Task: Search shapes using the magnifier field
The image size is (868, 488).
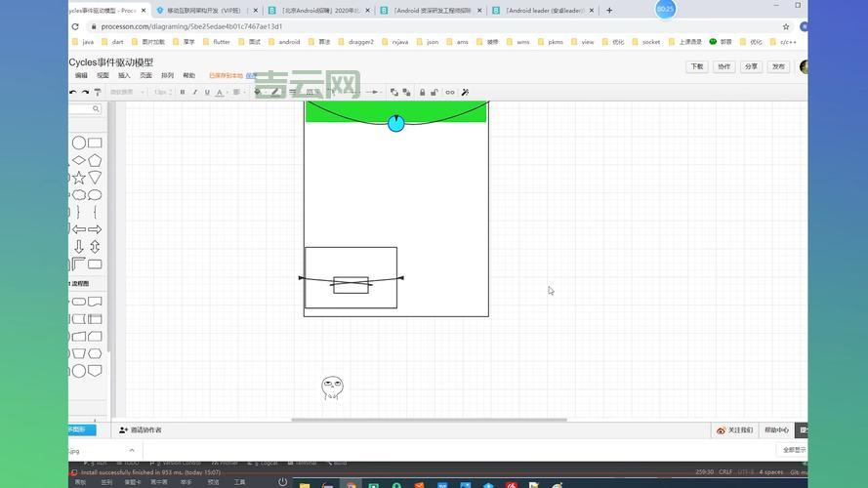Action: click(85, 109)
